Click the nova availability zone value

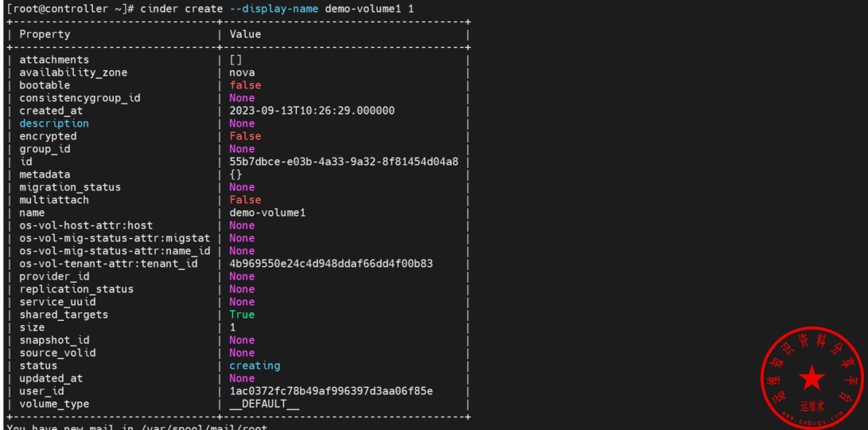(x=242, y=72)
